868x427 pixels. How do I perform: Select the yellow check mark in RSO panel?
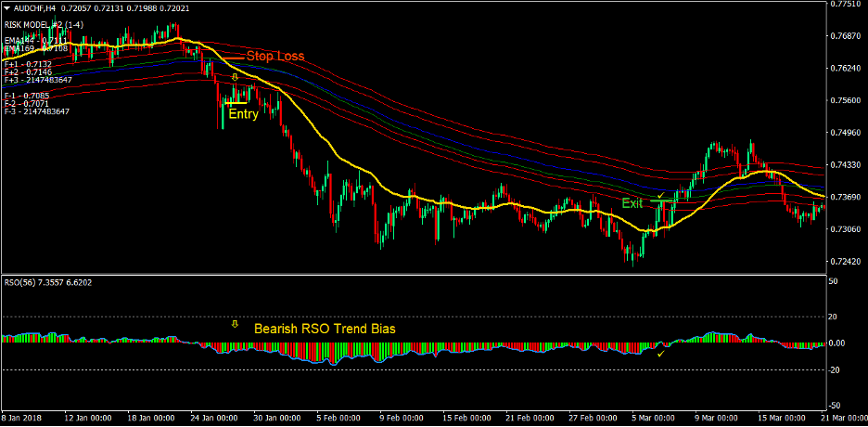click(660, 354)
